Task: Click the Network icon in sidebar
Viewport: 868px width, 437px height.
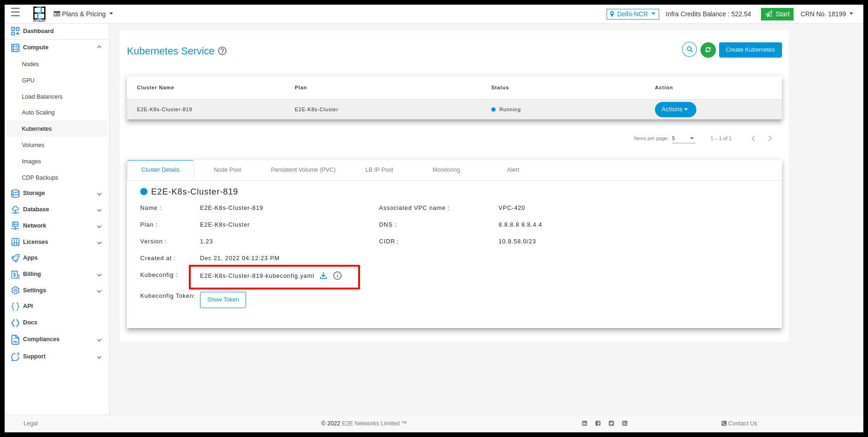Action: (15, 226)
